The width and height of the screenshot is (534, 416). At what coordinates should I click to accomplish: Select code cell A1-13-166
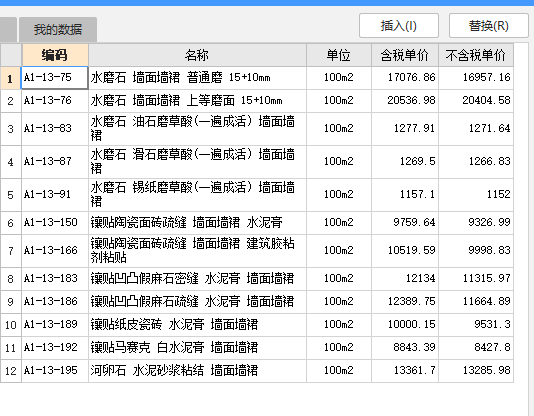55,251
